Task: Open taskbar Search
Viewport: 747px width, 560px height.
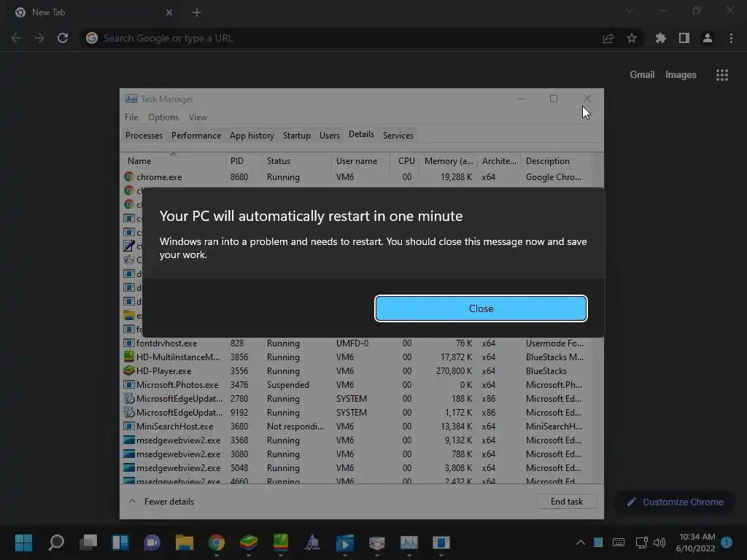Action: (55, 542)
